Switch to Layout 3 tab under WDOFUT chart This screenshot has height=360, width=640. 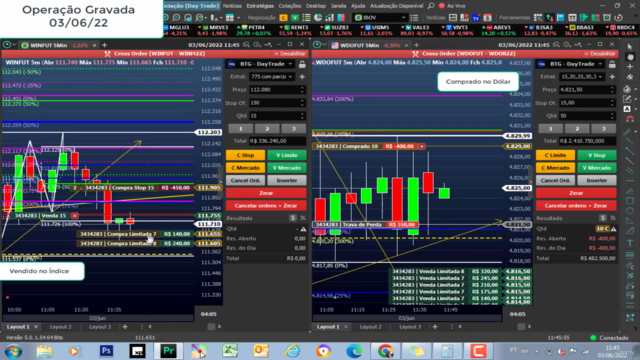coord(410,327)
